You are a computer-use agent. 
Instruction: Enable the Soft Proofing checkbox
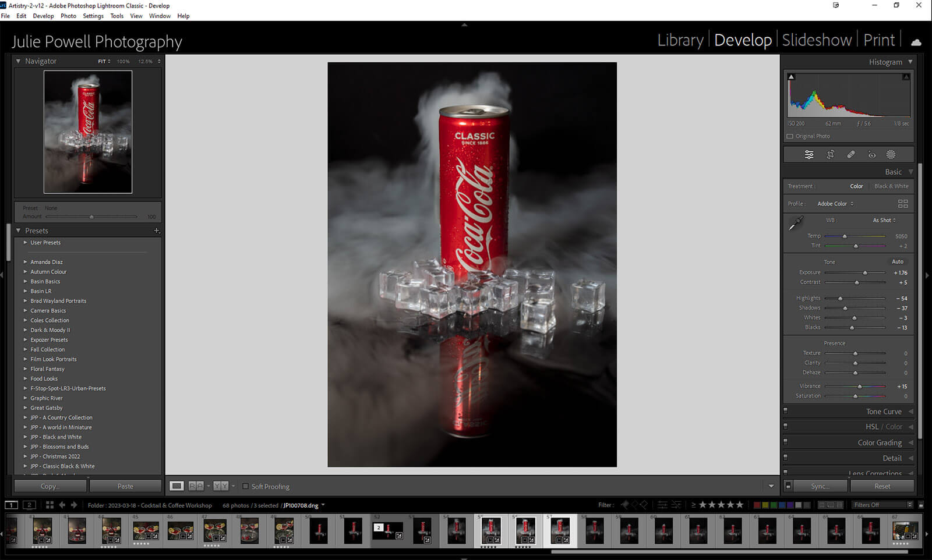(245, 487)
